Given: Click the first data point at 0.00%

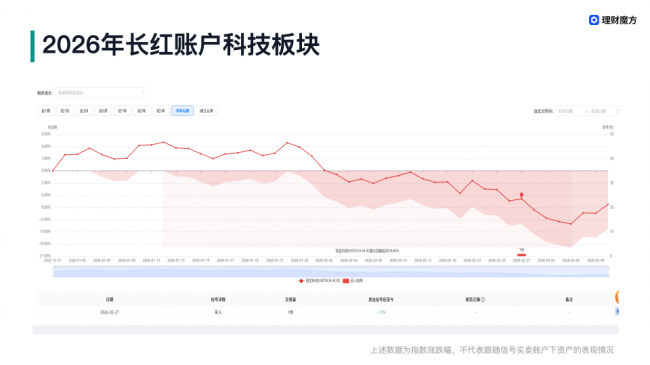Looking at the screenshot, I should pos(53,170).
